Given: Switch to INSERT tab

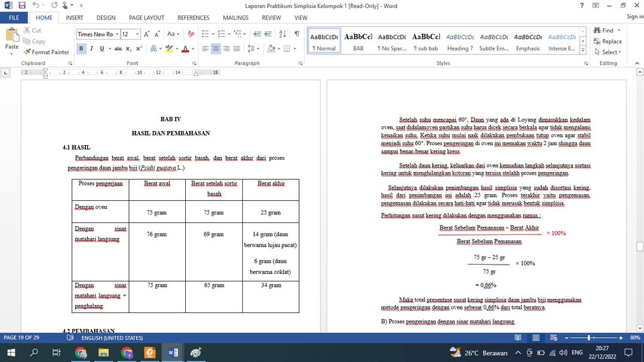Looking at the screenshot, I should point(74,17).
